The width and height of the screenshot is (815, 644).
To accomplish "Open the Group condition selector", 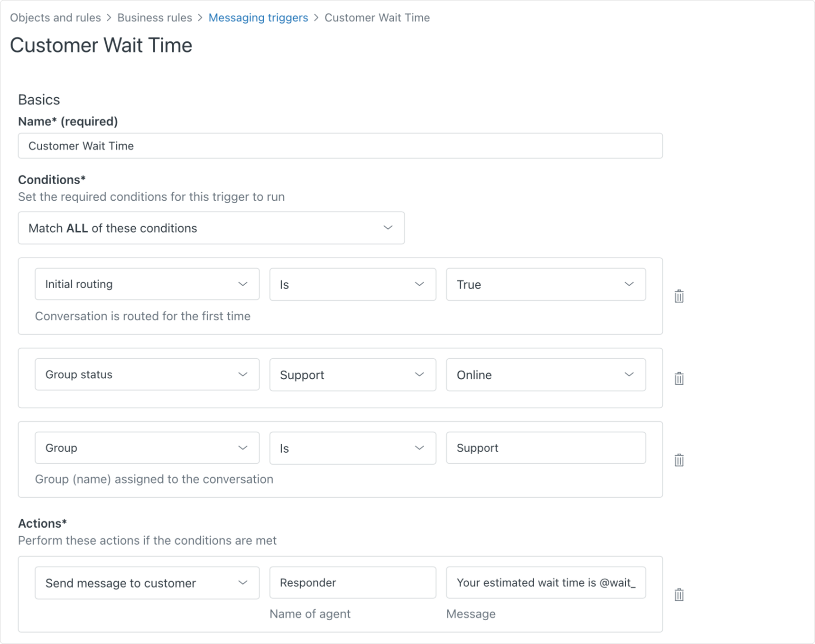I will [147, 448].
